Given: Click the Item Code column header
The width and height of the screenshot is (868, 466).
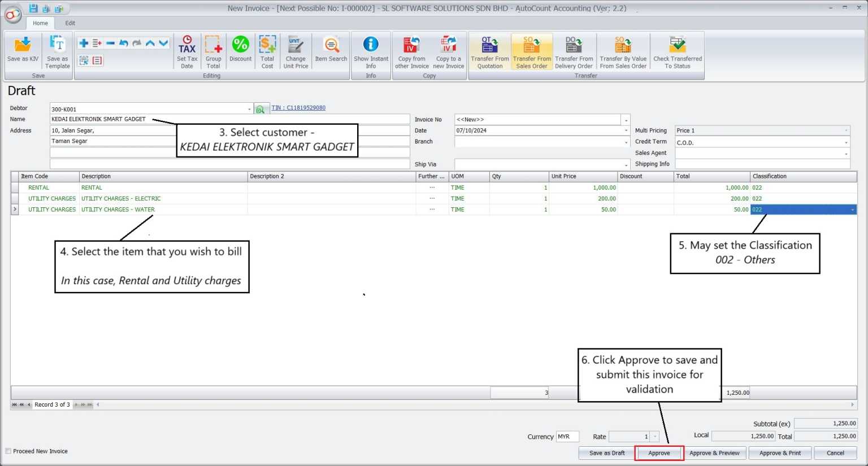Looking at the screenshot, I should (x=49, y=176).
